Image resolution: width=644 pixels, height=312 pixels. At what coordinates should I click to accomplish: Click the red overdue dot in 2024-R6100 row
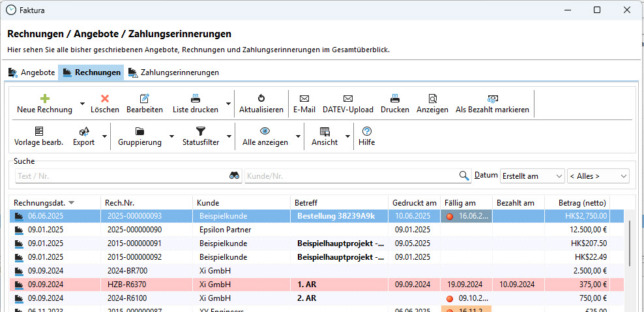[x=449, y=298]
